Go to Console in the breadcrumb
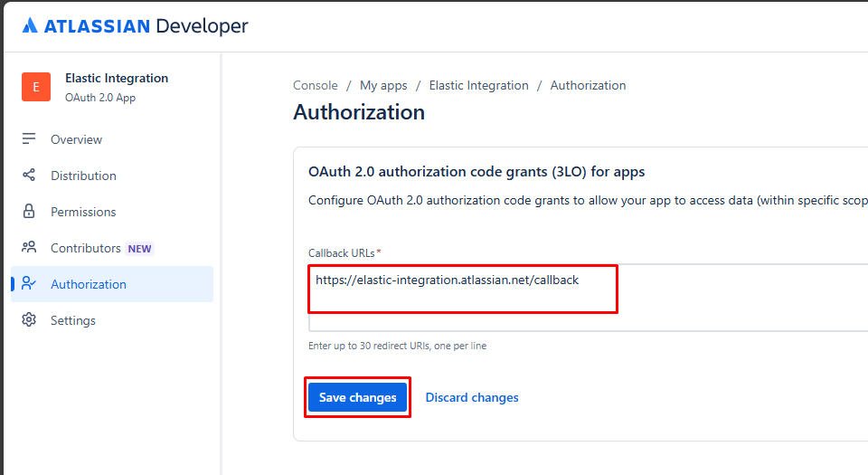Image resolution: width=868 pixels, height=475 pixels. point(315,86)
